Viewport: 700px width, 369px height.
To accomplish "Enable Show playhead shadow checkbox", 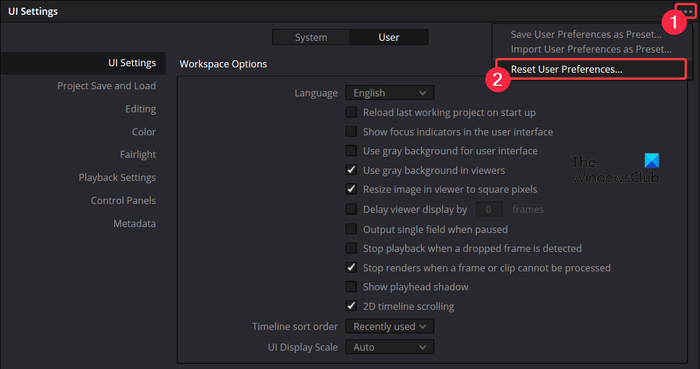I will click(351, 286).
